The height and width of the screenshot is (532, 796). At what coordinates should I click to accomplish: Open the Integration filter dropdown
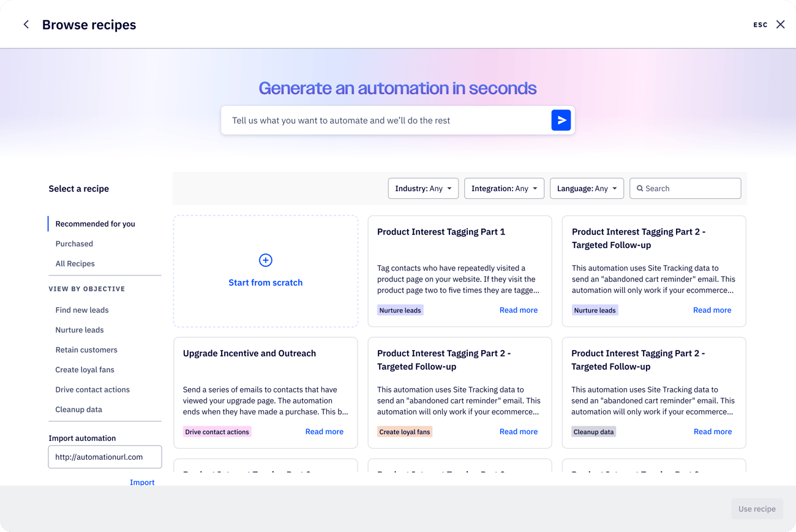coord(504,188)
